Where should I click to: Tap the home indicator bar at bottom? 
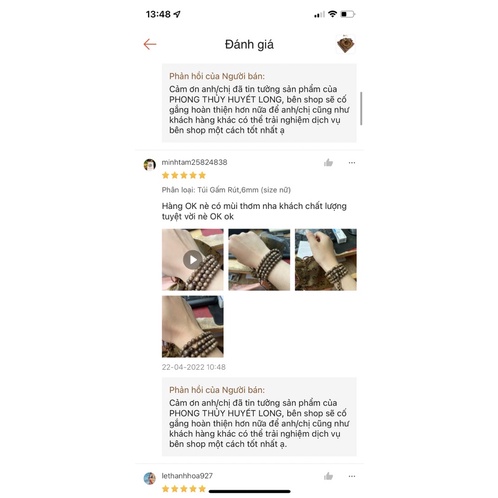249,491
